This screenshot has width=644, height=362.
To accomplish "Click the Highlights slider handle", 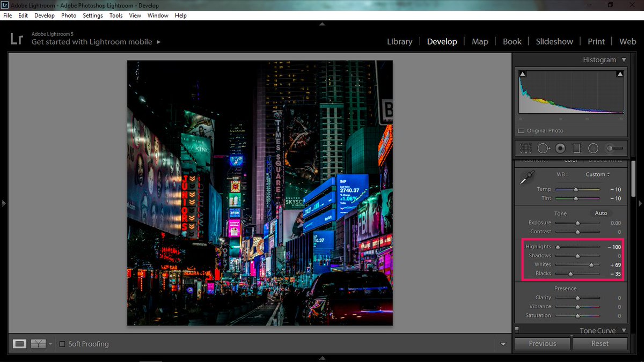I will 558,247.
